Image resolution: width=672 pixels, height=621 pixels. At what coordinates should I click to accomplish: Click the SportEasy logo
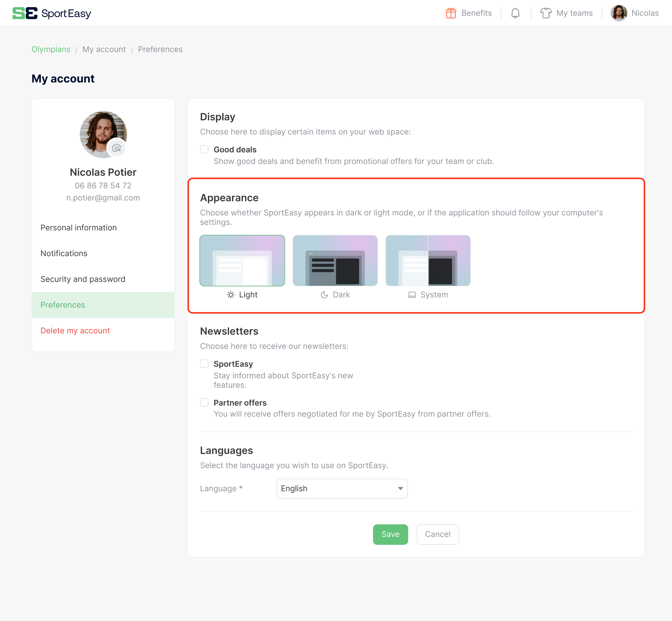(x=52, y=13)
